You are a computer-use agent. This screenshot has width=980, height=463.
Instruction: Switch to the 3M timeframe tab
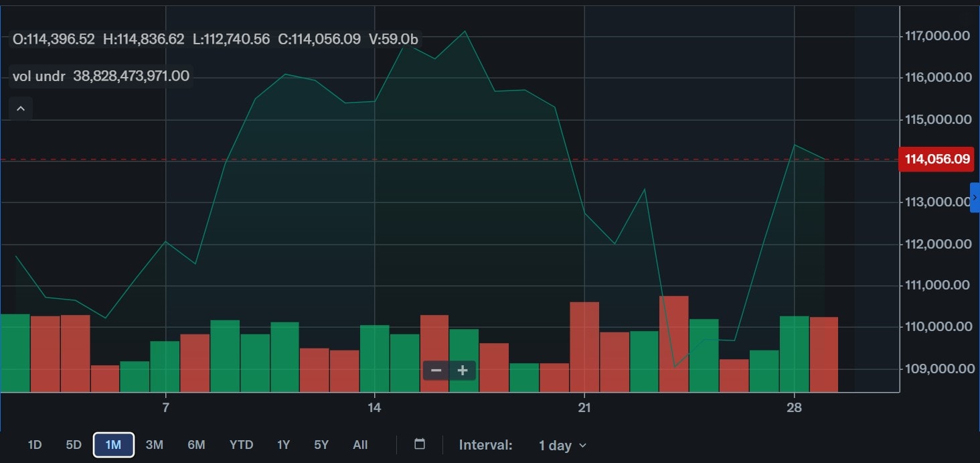pyautogui.click(x=155, y=444)
